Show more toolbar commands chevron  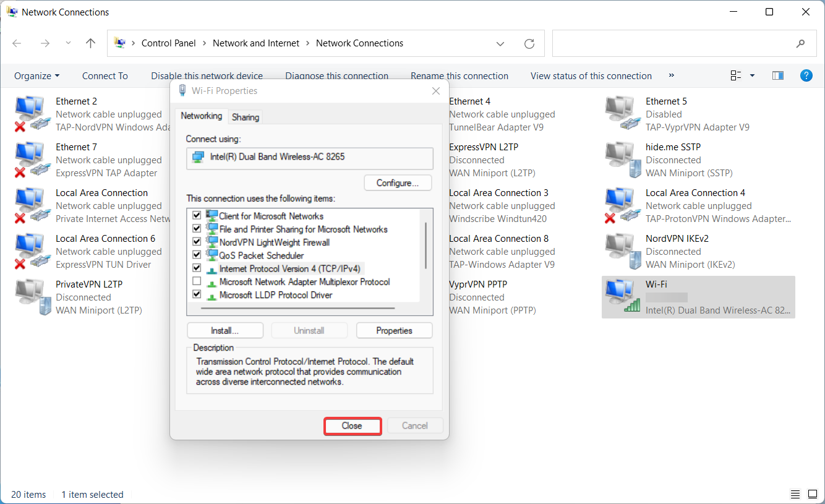point(672,75)
